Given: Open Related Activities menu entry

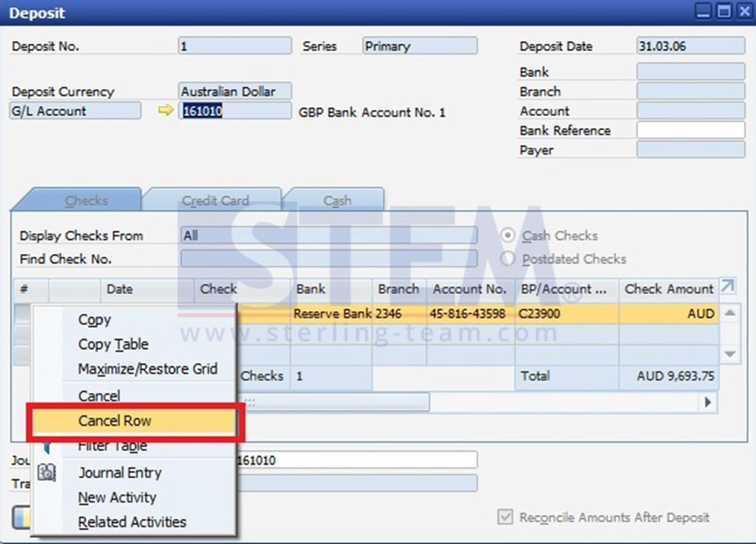Looking at the screenshot, I should (x=132, y=522).
